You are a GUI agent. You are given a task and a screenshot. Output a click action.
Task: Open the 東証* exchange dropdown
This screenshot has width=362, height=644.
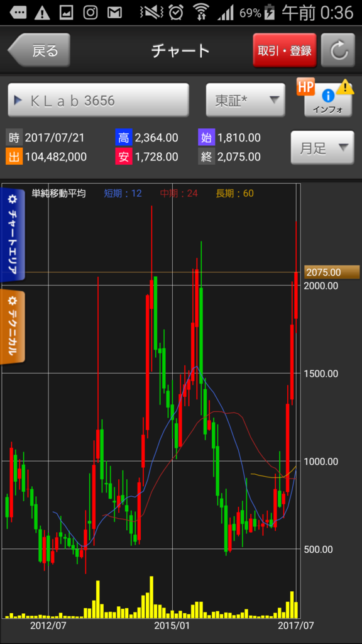click(x=246, y=100)
